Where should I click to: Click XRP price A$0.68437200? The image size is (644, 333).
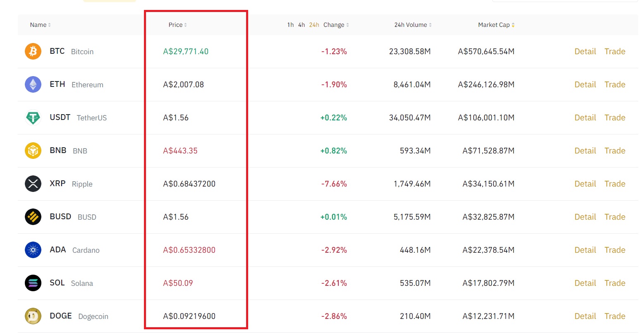[x=189, y=184]
